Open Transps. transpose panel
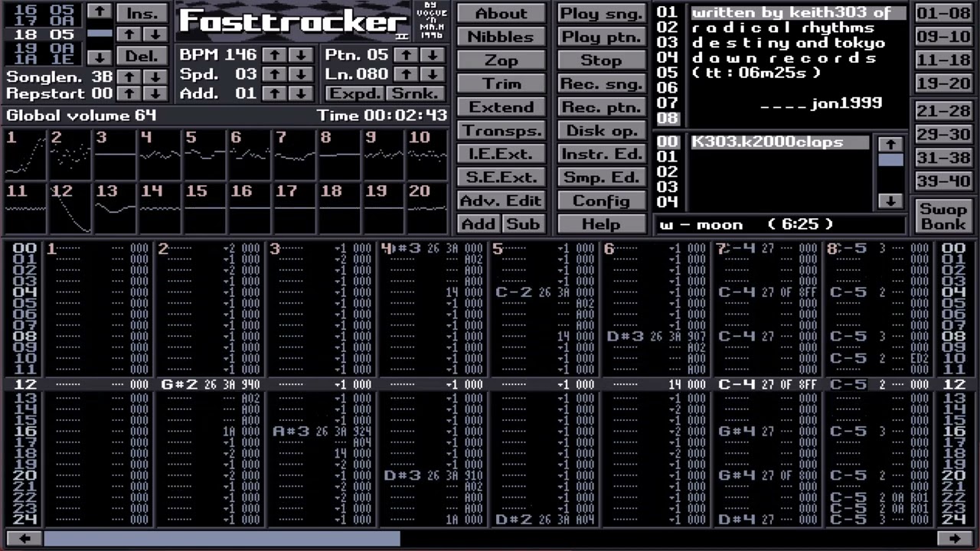Viewport: 980px width, 551px height. (x=501, y=130)
